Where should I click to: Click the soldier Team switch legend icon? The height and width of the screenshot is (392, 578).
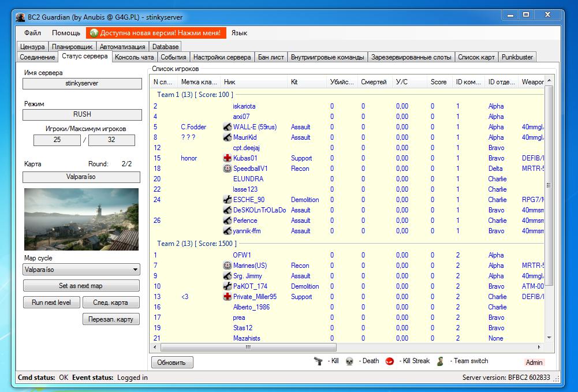click(440, 361)
